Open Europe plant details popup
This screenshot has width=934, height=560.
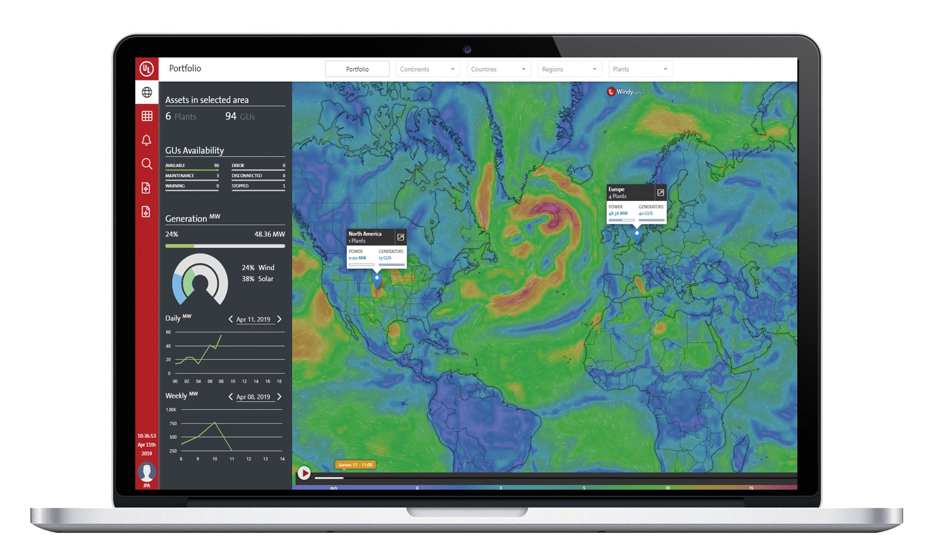coord(660,193)
